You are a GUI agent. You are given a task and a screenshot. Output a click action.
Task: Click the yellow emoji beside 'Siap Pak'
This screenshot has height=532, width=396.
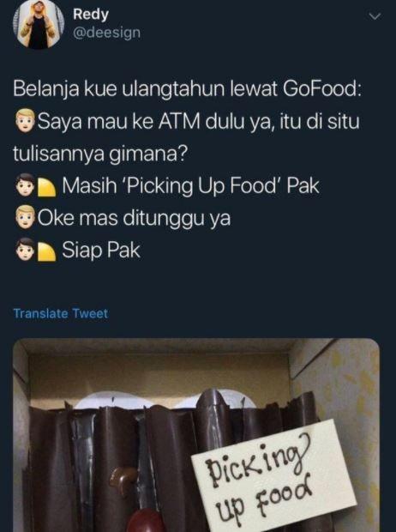tap(46, 251)
